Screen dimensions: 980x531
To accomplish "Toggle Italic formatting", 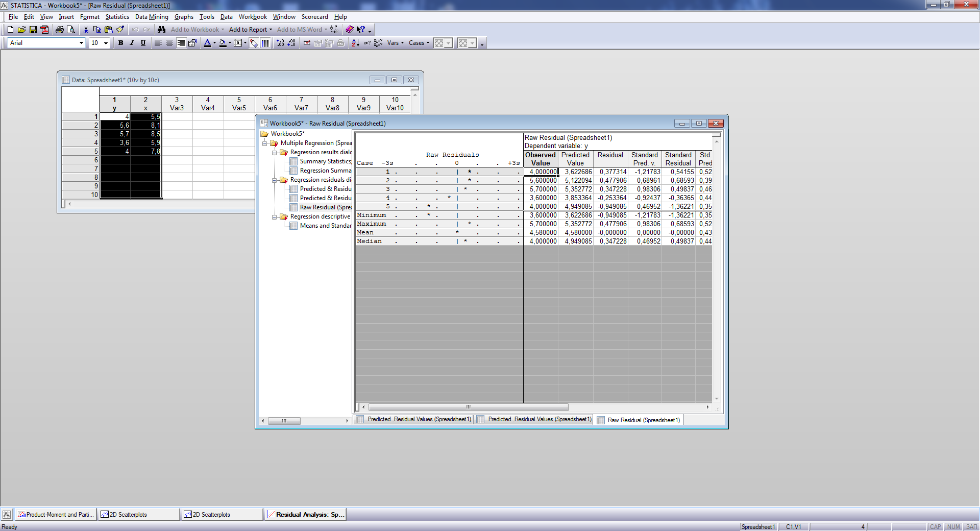I will click(x=132, y=43).
